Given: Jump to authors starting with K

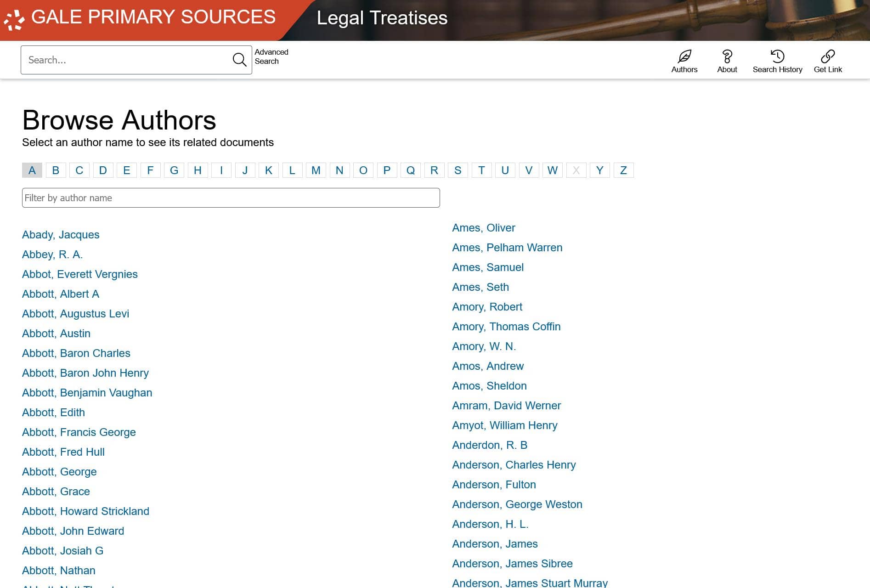Looking at the screenshot, I should coord(269,170).
